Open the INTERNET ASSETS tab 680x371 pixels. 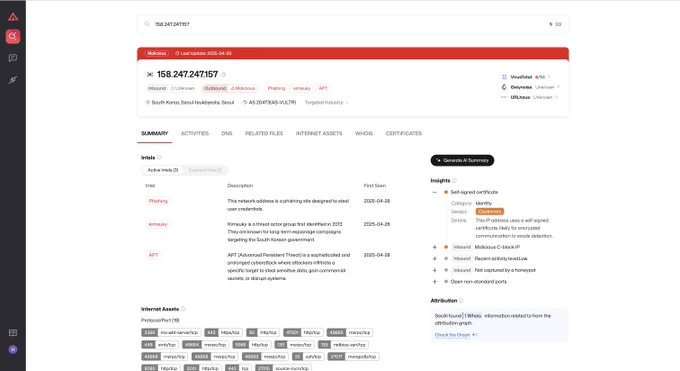[319, 134]
